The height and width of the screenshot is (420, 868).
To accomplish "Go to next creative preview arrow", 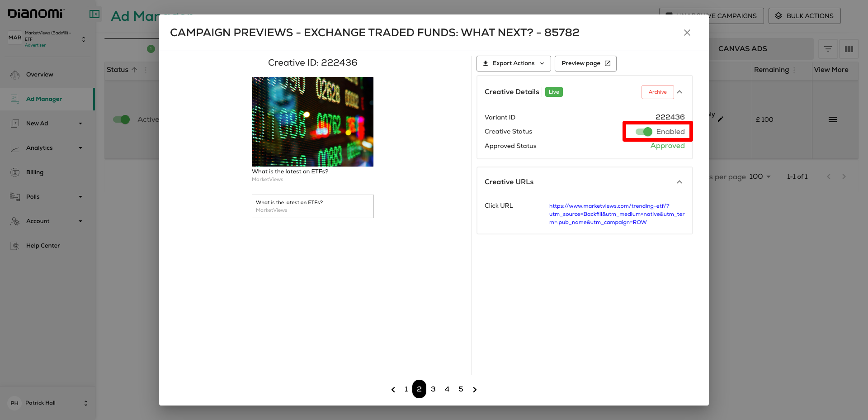I will coord(475,390).
